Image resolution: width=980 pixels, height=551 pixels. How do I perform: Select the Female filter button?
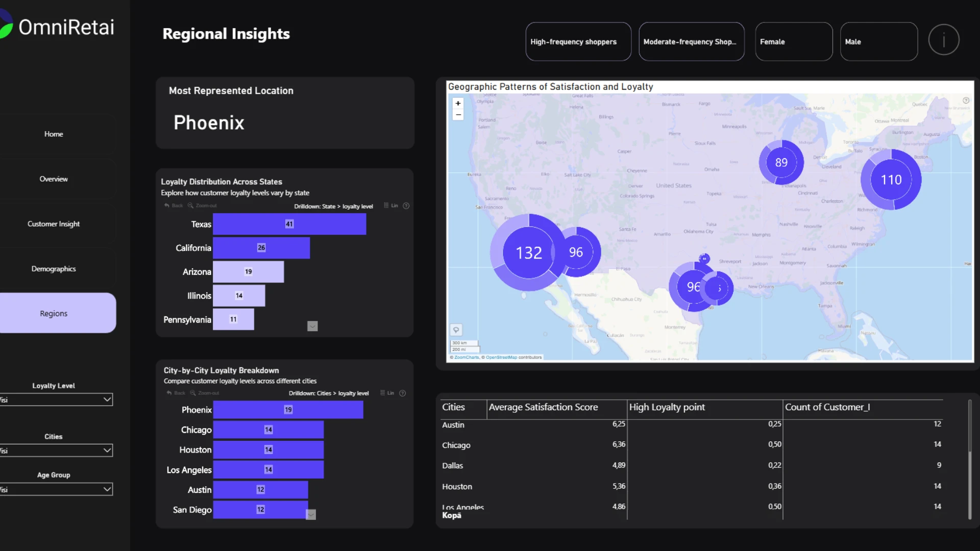(x=794, y=42)
